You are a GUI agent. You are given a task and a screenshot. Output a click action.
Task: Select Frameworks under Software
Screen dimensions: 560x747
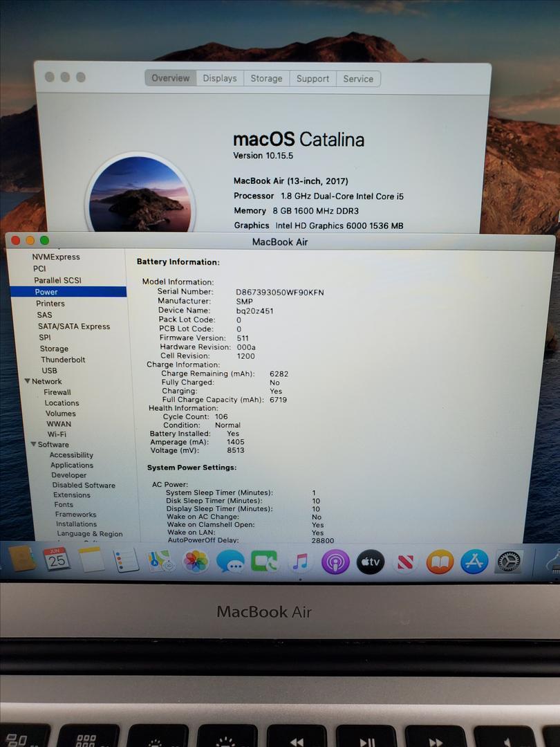click(76, 515)
